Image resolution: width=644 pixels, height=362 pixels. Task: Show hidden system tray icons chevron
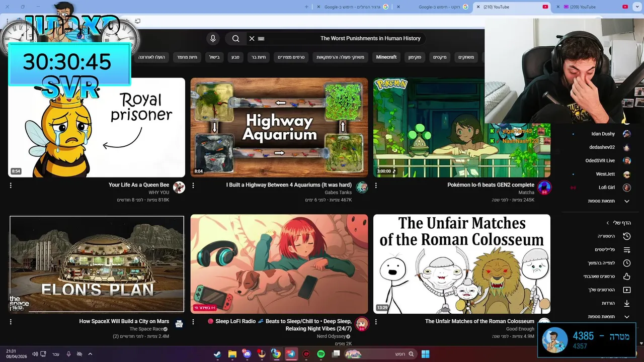pos(90,354)
